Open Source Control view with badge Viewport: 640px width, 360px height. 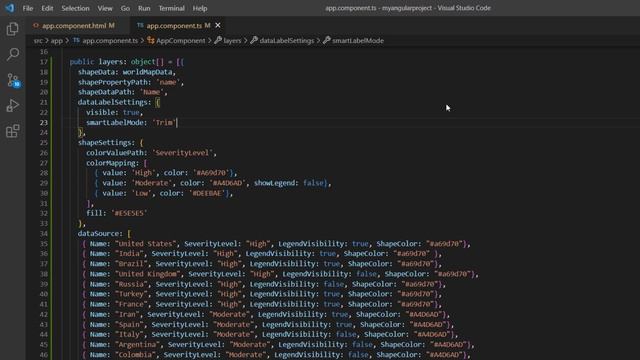tap(13, 80)
